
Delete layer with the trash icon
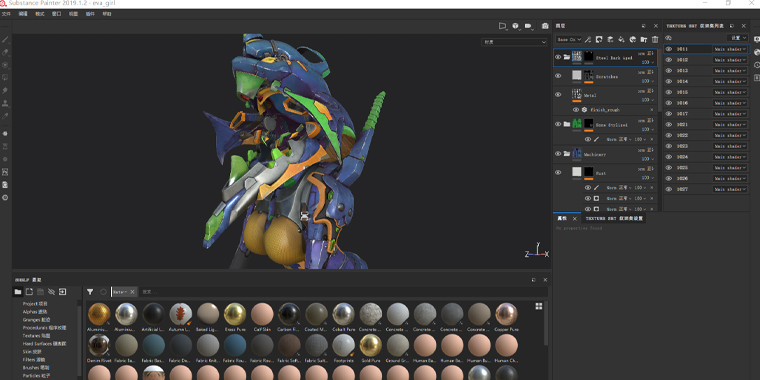pos(655,39)
